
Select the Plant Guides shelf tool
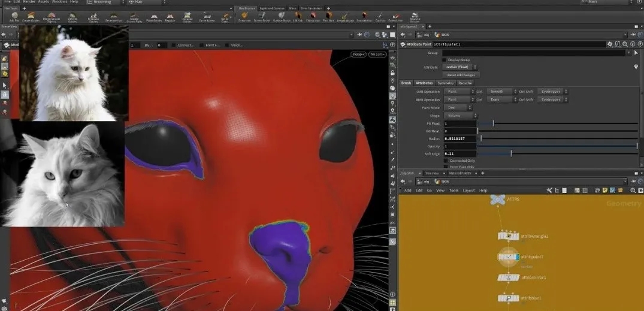pos(155,17)
